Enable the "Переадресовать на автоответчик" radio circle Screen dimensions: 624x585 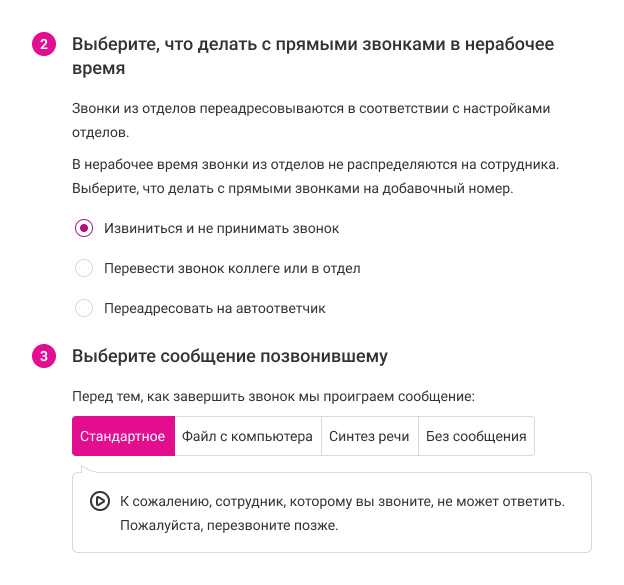click(84, 308)
